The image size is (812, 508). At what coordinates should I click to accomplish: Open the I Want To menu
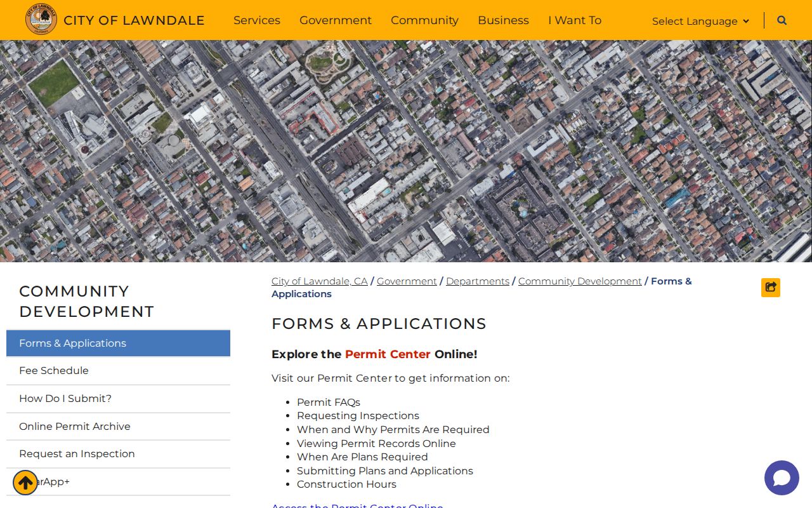(x=575, y=20)
